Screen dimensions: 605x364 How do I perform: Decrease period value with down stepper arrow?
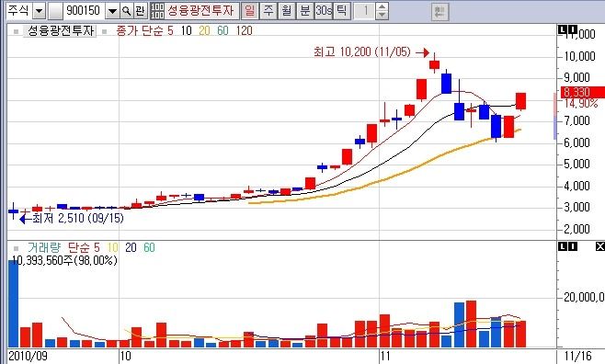click(x=382, y=15)
